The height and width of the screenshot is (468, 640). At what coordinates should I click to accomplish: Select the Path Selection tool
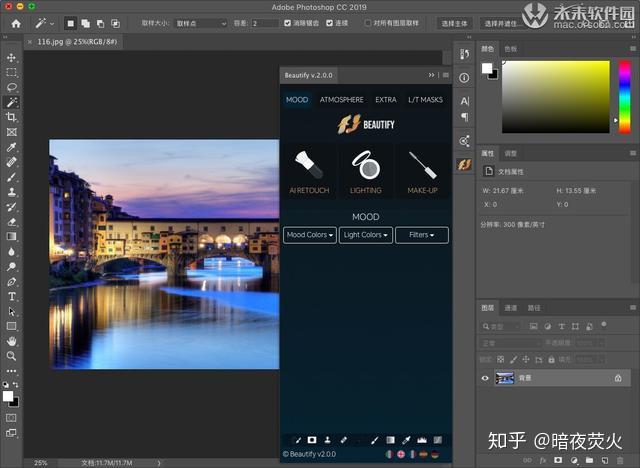[x=11, y=312]
